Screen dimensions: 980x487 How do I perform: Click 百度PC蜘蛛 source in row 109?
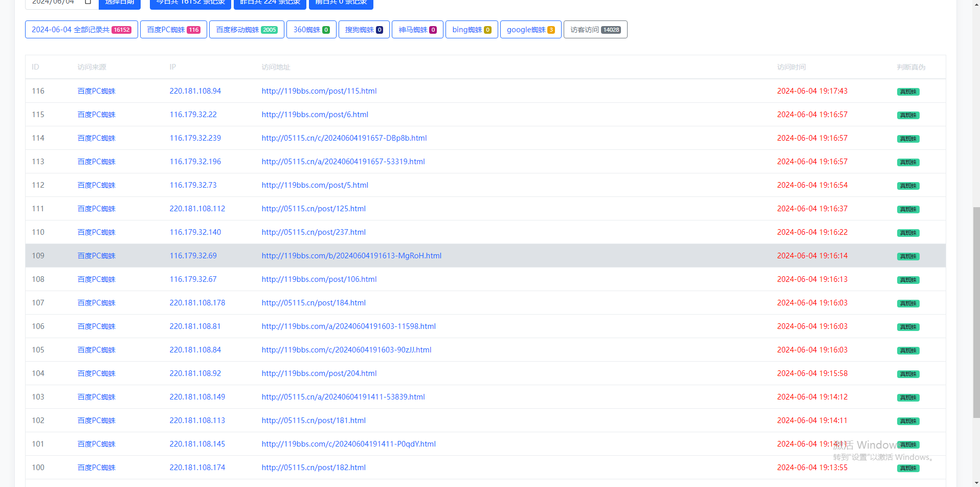(97, 256)
